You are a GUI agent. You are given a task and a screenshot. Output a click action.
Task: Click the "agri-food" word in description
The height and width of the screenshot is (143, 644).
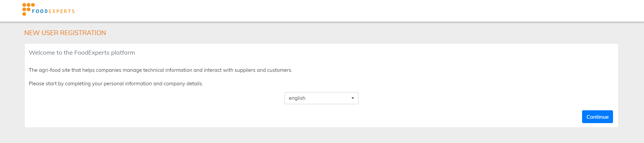point(50,70)
